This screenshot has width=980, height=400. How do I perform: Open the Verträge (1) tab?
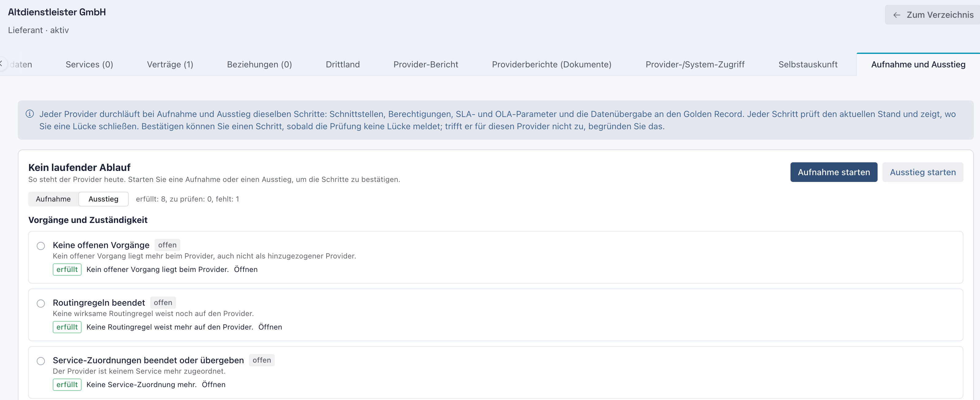click(x=170, y=64)
